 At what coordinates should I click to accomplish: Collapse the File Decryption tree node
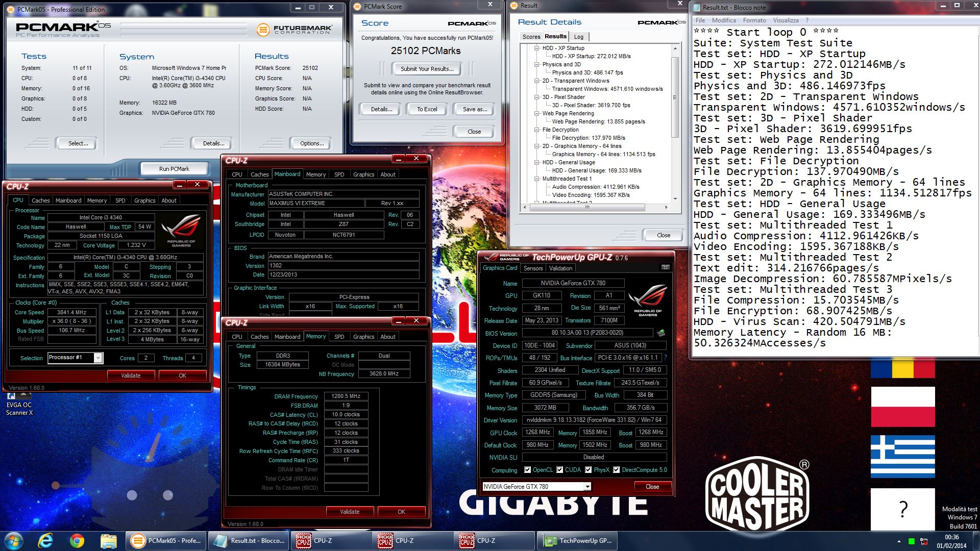tap(537, 130)
